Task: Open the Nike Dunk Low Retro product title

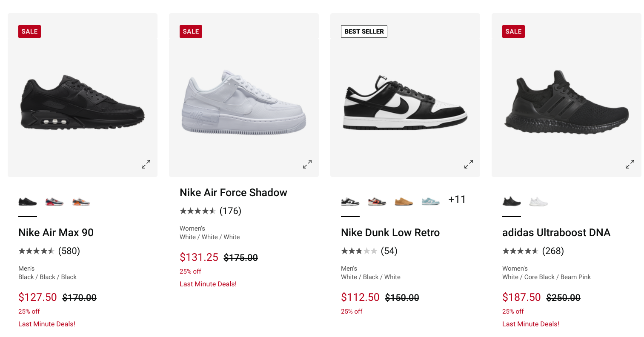Action: tap(390, 233)
